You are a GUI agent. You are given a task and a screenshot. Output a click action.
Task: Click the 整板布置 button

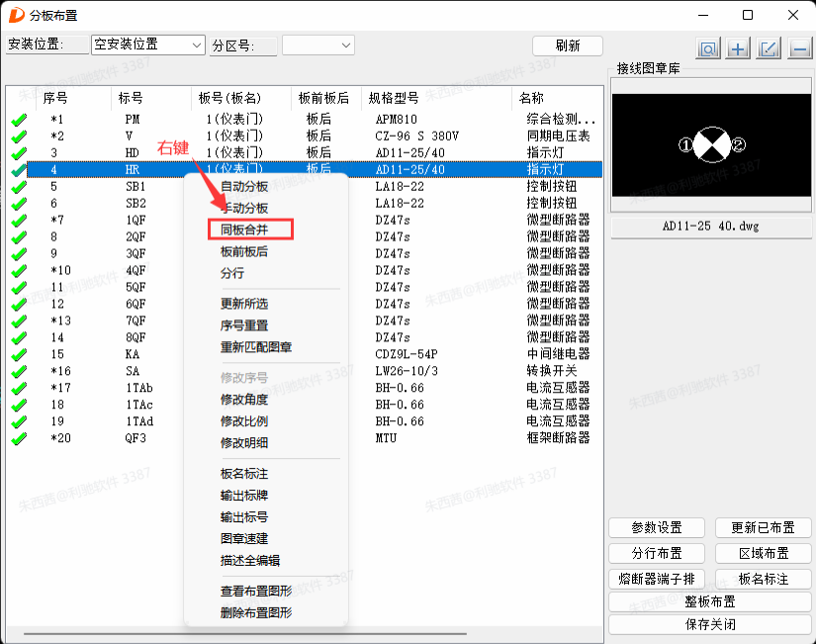(710, 601)
